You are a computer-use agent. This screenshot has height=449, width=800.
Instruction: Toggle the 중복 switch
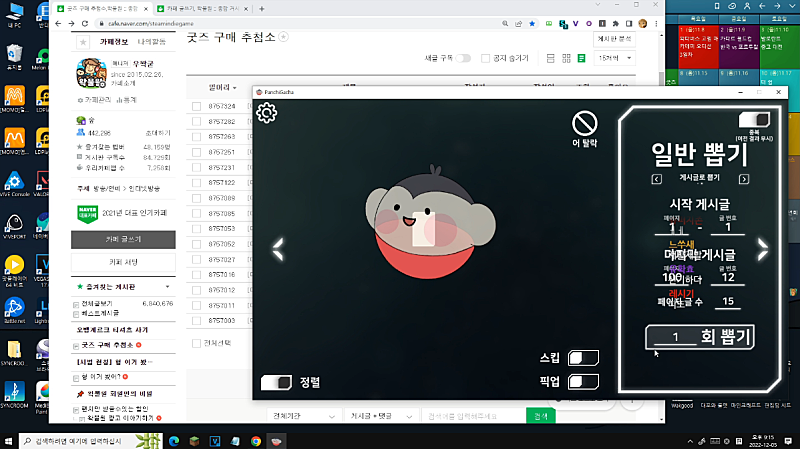click(754, 120)
